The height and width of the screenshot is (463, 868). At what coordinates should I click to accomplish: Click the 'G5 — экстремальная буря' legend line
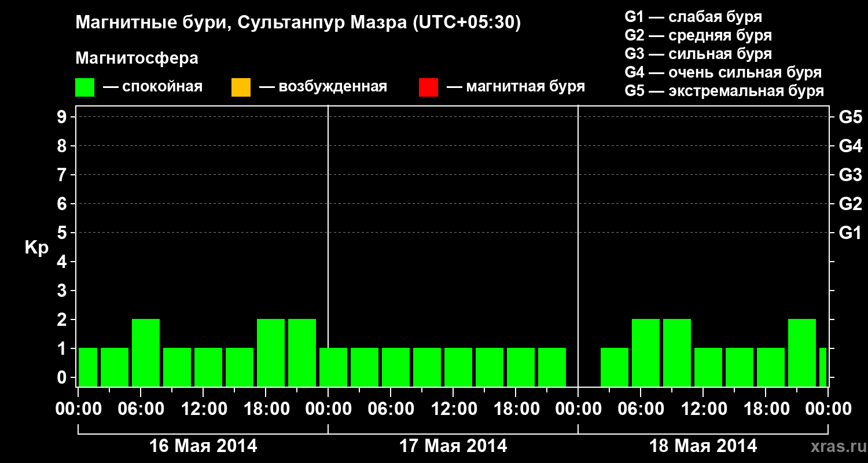click(724, 91)
